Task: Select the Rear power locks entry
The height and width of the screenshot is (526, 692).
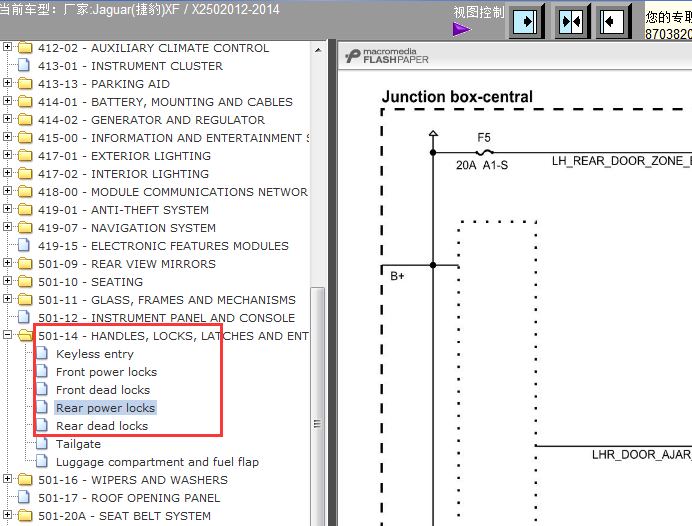Action: 105,408
